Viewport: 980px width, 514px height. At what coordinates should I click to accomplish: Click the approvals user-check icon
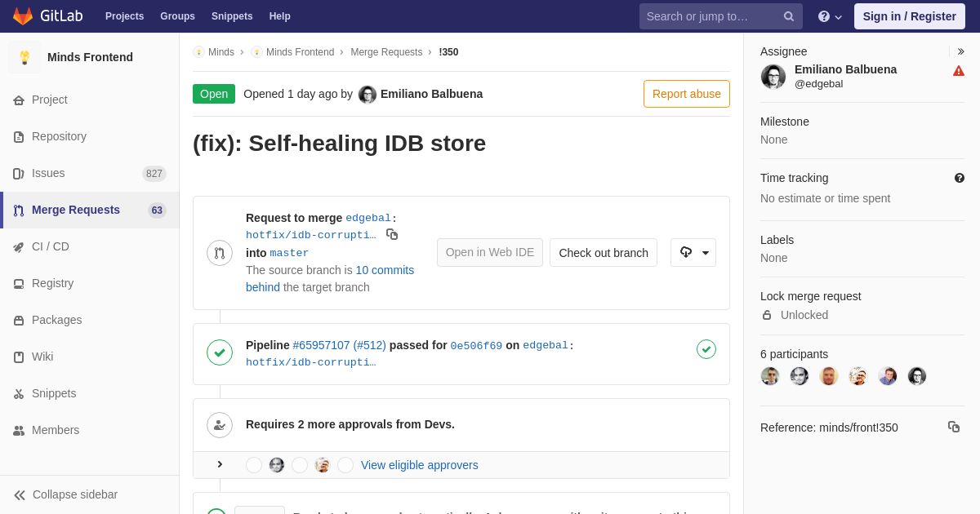(220, 425)
